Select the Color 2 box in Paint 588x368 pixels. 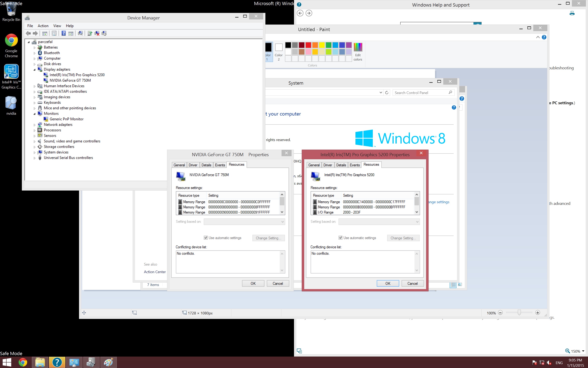pos(279,52)
